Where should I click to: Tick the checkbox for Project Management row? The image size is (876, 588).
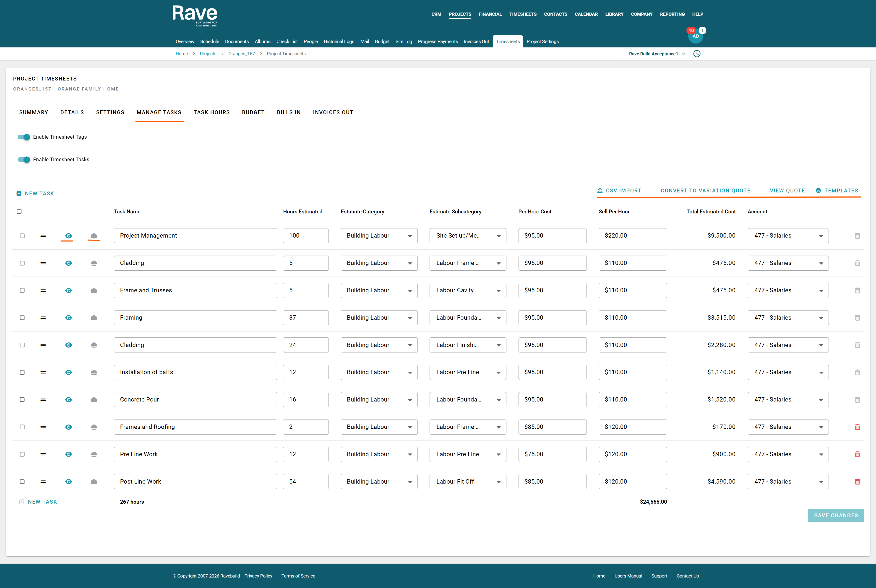22,236
